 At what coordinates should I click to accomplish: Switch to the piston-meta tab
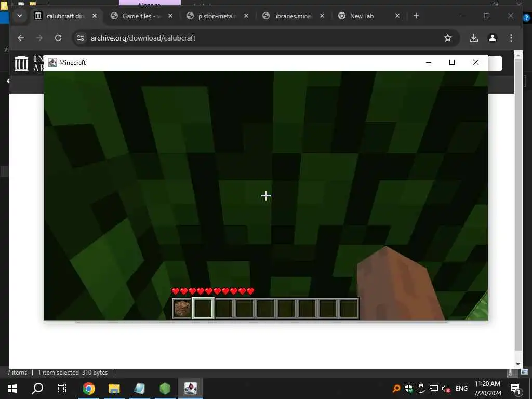tap(217, 16)
